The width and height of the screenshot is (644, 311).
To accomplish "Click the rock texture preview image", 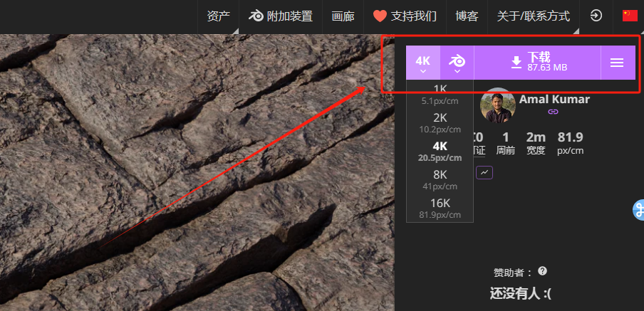I will pyautogui.click(x=197, y=172).
